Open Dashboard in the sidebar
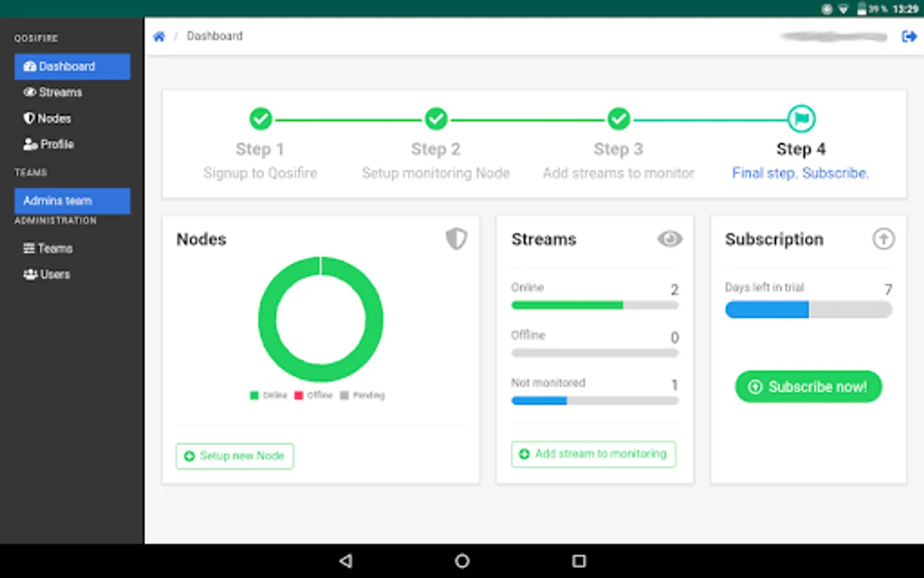This screenshot has width=924, height=578. coord(73,66)
